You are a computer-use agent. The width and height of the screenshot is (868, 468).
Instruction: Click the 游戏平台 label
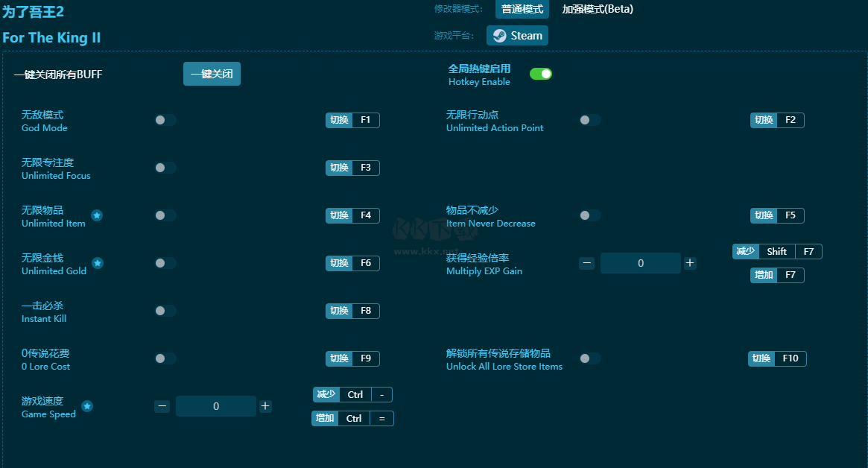(454, 36)
